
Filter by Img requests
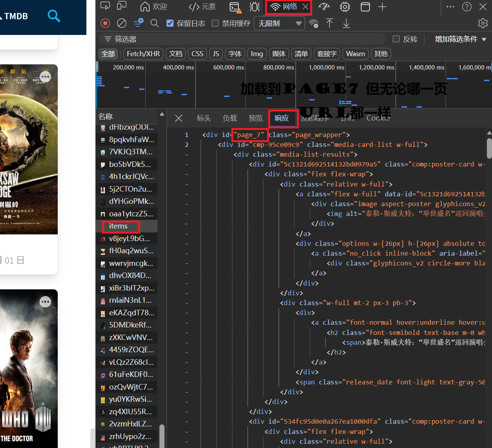click(257, 54)
